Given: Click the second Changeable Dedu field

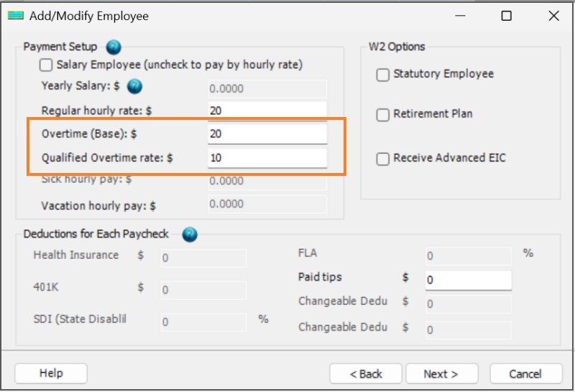Looking at the screenshot, I should click(x=469, y=330).
